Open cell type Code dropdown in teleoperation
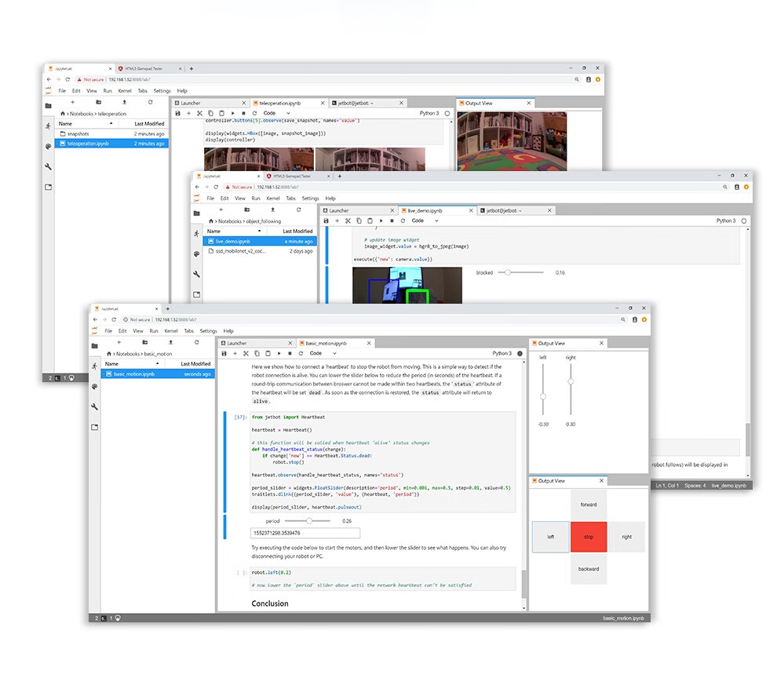 click(276, 114)
